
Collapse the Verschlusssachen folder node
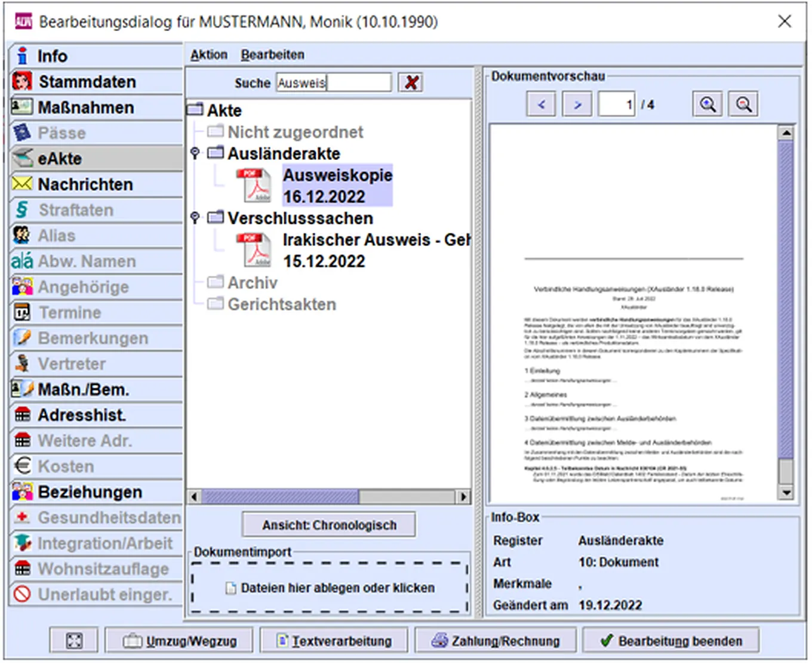coord(195,218)
